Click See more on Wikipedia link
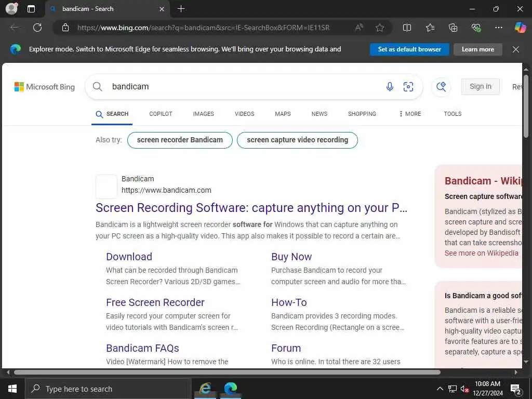532x399 pixels. pos(482,253)
